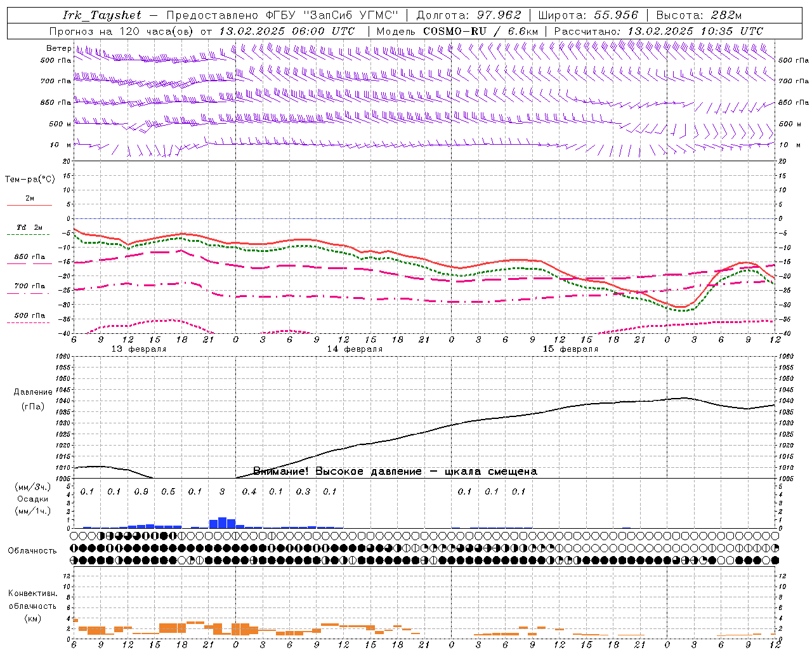Click the date label 13 февраля
Image resolution: width=812 pixels, height=650 pixels.
tap(139, 349)
